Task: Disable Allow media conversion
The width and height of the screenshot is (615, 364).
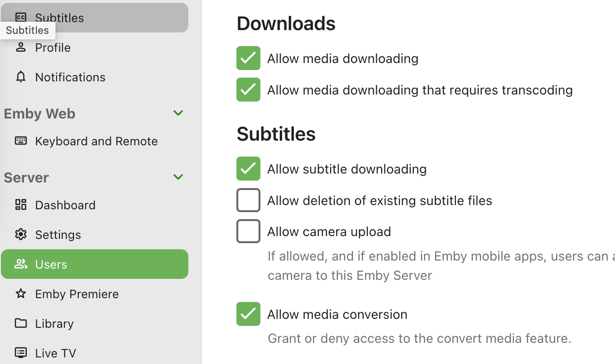Action: point(248,314)
